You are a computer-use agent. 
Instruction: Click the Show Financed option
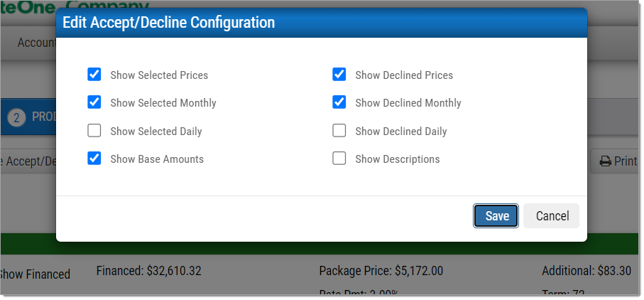35,274
